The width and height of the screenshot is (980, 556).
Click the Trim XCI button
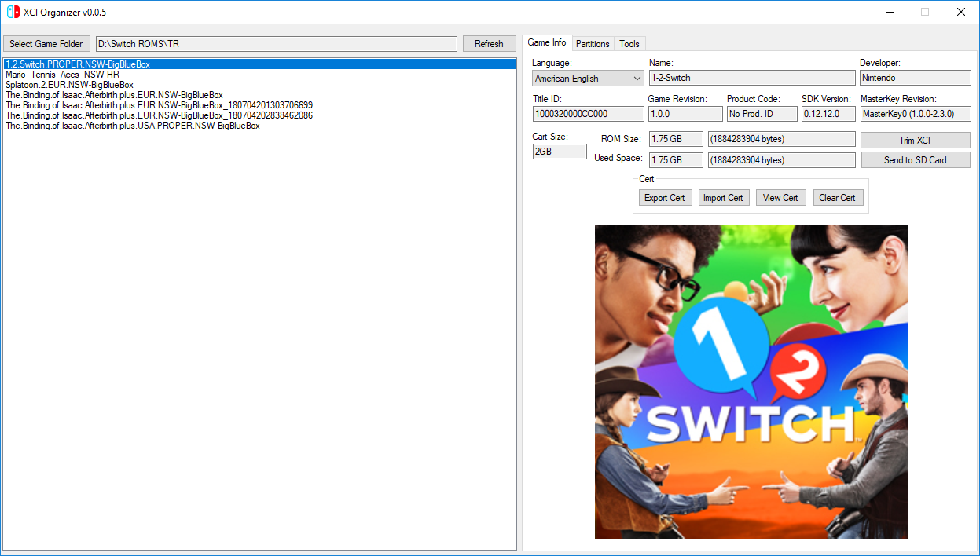[x=916, y=140]
